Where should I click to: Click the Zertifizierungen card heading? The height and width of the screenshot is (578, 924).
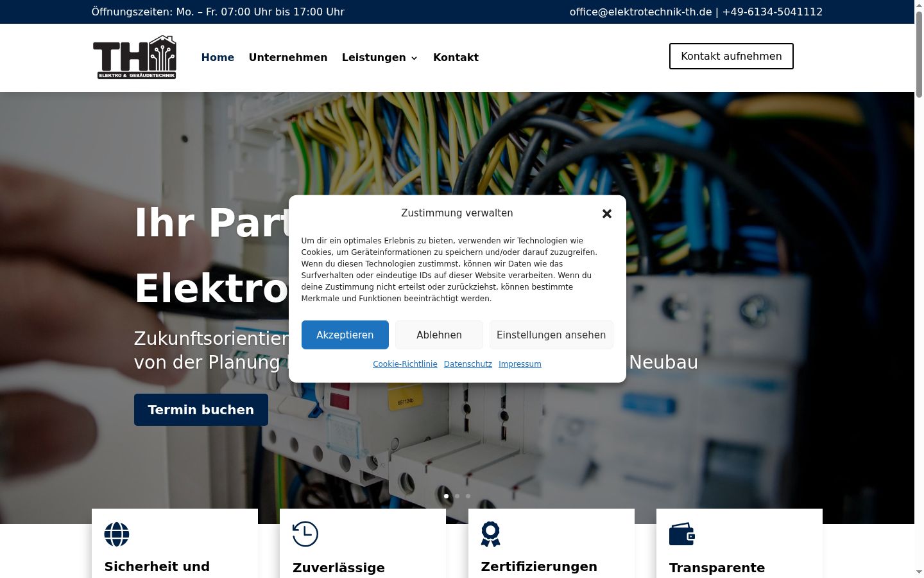click(539, 566)
